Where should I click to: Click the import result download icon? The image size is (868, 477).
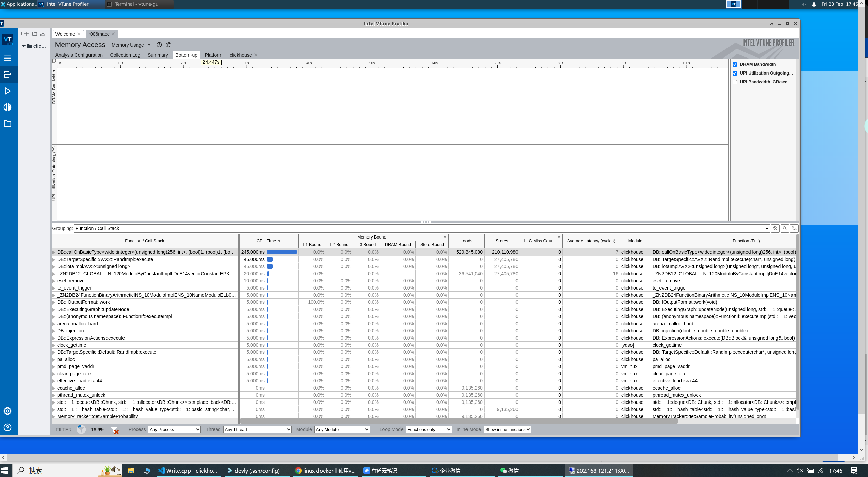[x=43, y=34]
